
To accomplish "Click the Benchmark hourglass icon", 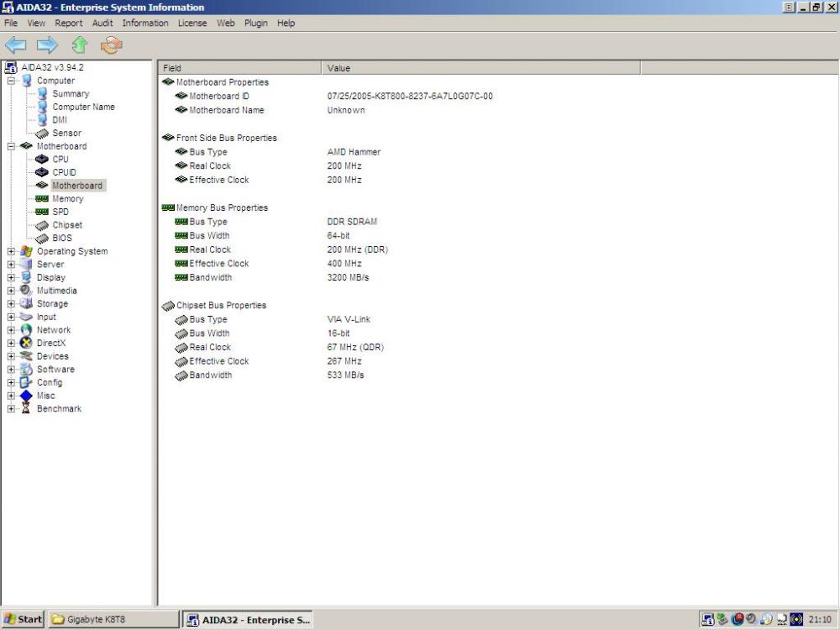I will pyautogui.click(x=26, y=409).
